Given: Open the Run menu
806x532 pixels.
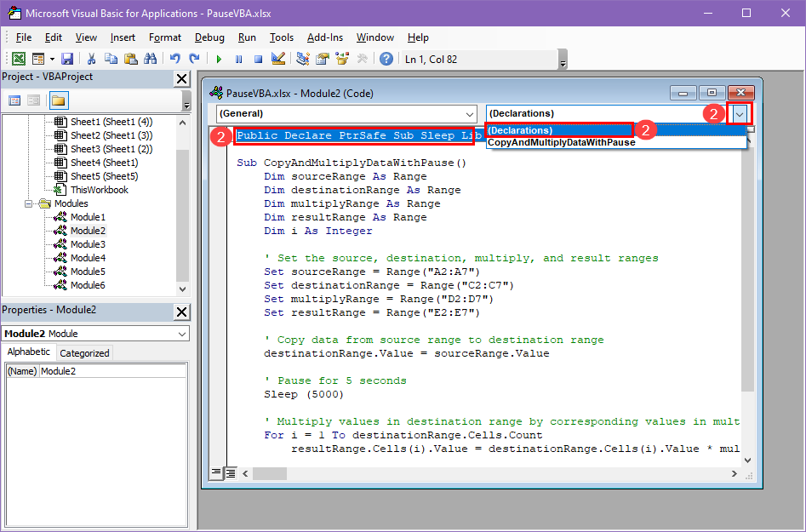Looking at the screenshot, I should pyautogui.click(x=247, y=37).
